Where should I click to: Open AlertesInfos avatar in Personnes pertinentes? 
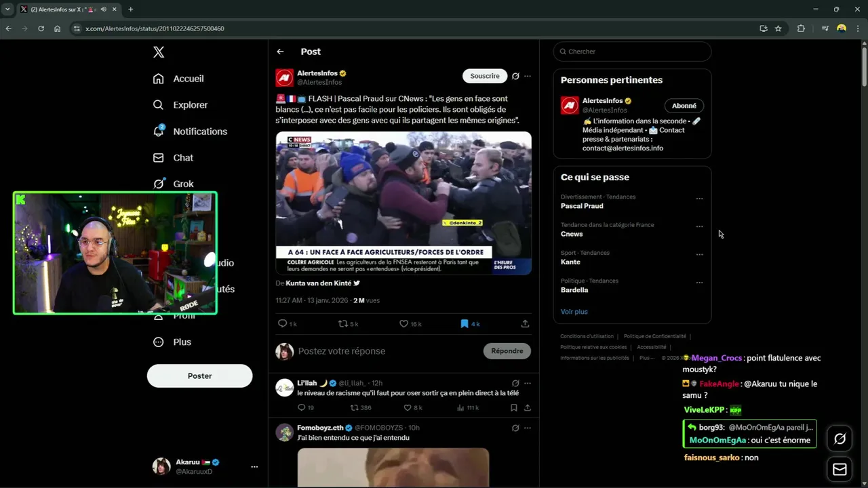(x=570, y=106)
